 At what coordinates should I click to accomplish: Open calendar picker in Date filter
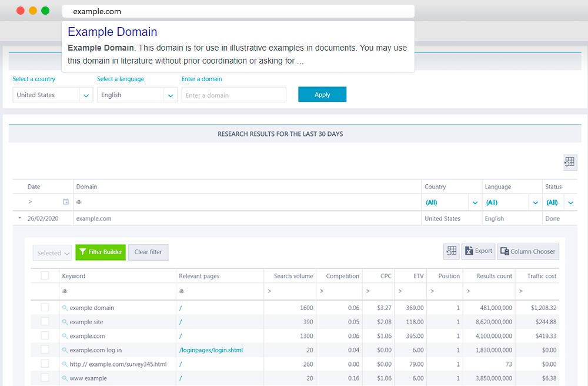pos(66,202)
